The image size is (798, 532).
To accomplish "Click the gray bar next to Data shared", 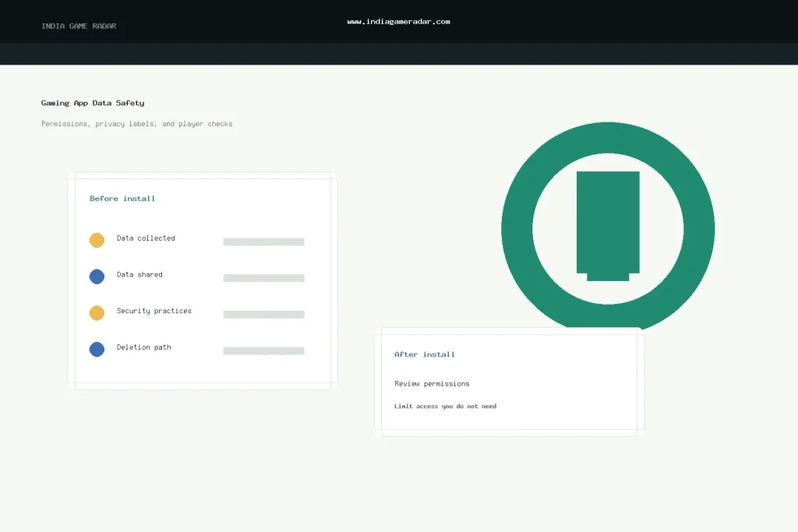I will (263, 278).
